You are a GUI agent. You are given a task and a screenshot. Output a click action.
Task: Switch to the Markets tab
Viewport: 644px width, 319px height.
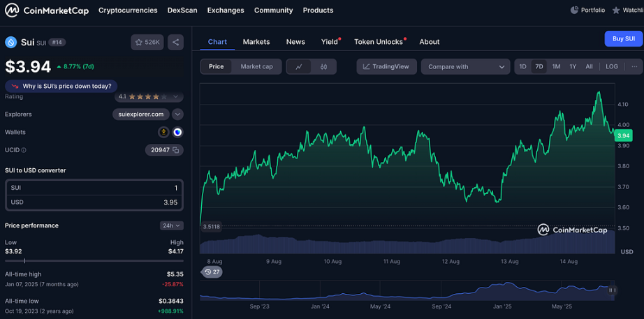click(x=256, y=41)
